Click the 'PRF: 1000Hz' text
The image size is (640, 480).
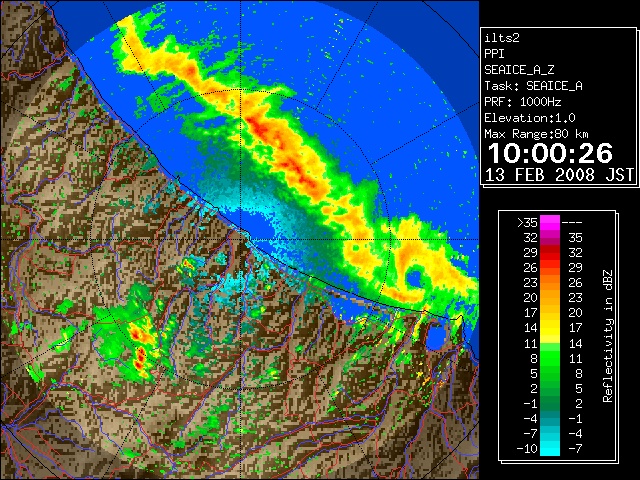tap(522, 102)
